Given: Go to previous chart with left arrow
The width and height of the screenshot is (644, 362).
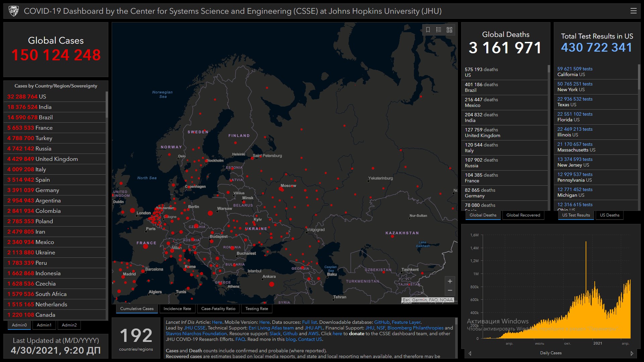Looking at the screenshot, I should [470, 353].
